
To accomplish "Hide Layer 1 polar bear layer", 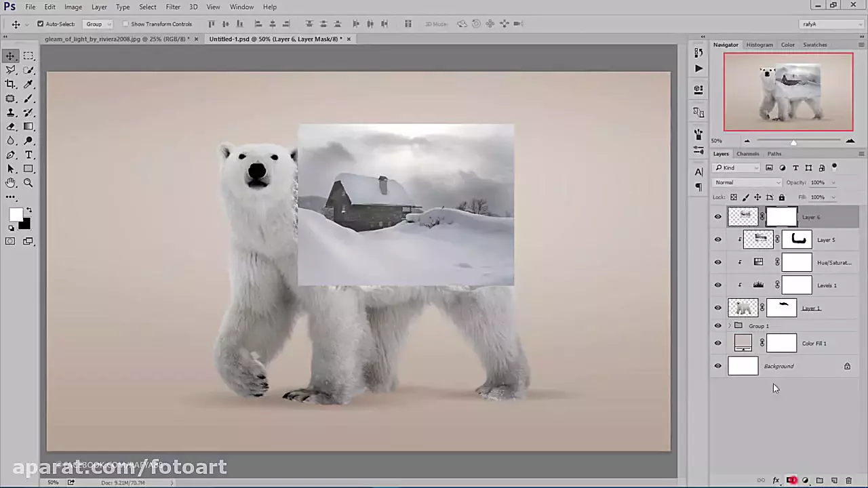I will (718, 308).
